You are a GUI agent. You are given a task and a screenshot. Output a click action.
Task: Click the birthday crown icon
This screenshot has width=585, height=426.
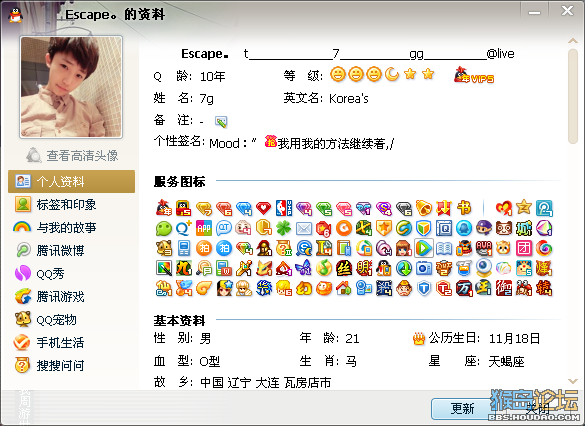point(419,339)
